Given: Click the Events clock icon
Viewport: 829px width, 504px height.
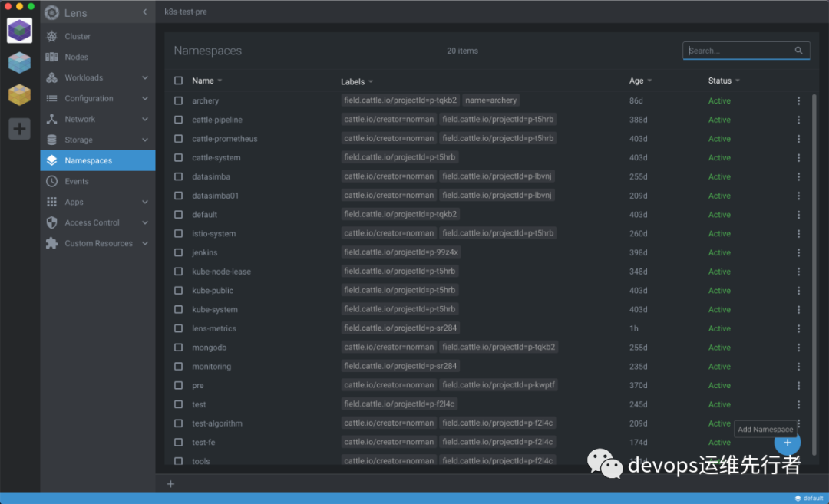Looking at the screenshot, I should click(x=52, y=181).
